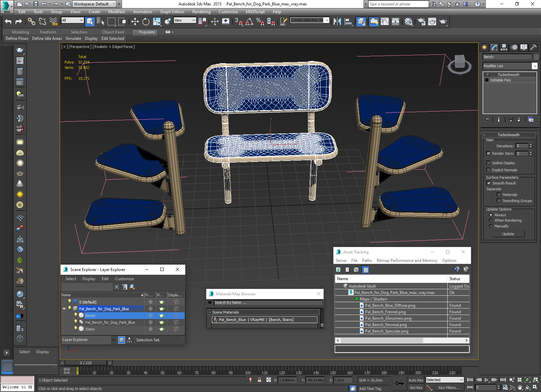This screenshot has width=541, height=392.
Task: Open the Create Selection Set dropdown
Action: pyautogui.click(x=327, y=20)
